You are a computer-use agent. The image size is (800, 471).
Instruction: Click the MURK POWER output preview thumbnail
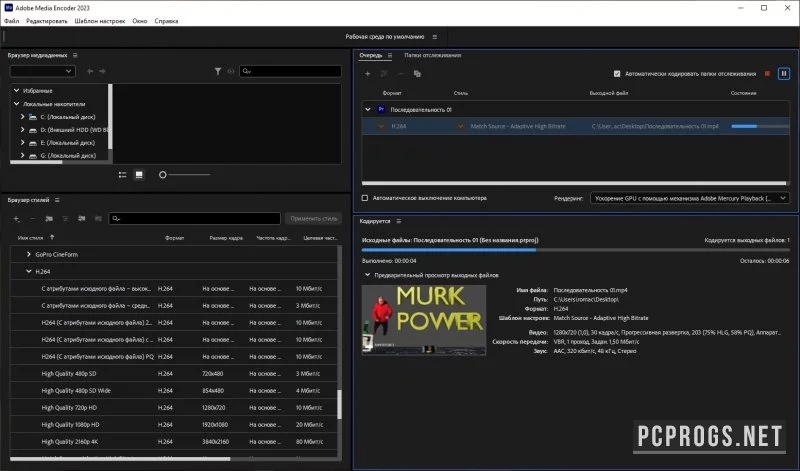[x=424, y=319]
